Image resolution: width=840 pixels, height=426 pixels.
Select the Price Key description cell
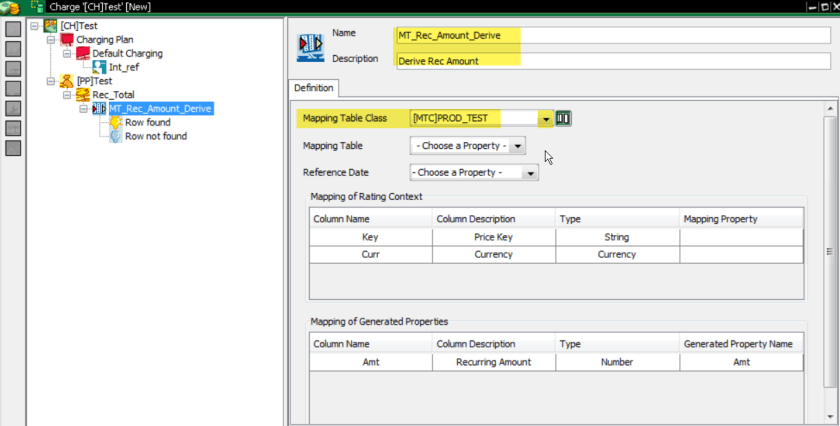(x=494, y=237)
